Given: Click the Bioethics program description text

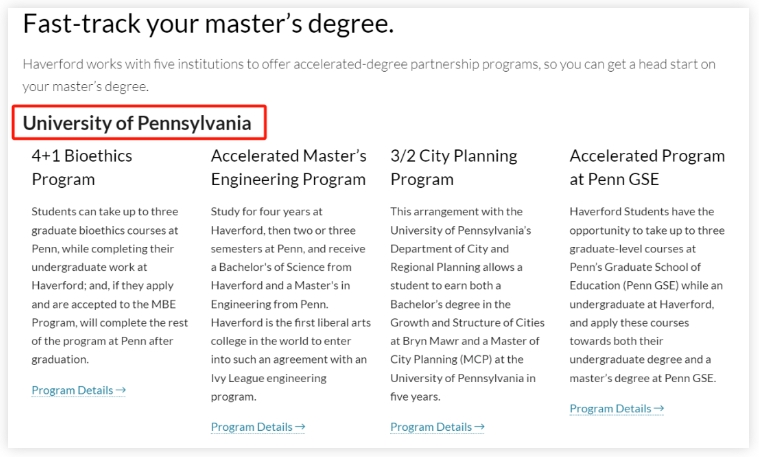Looking at the screenshot, I should [110, 286].
